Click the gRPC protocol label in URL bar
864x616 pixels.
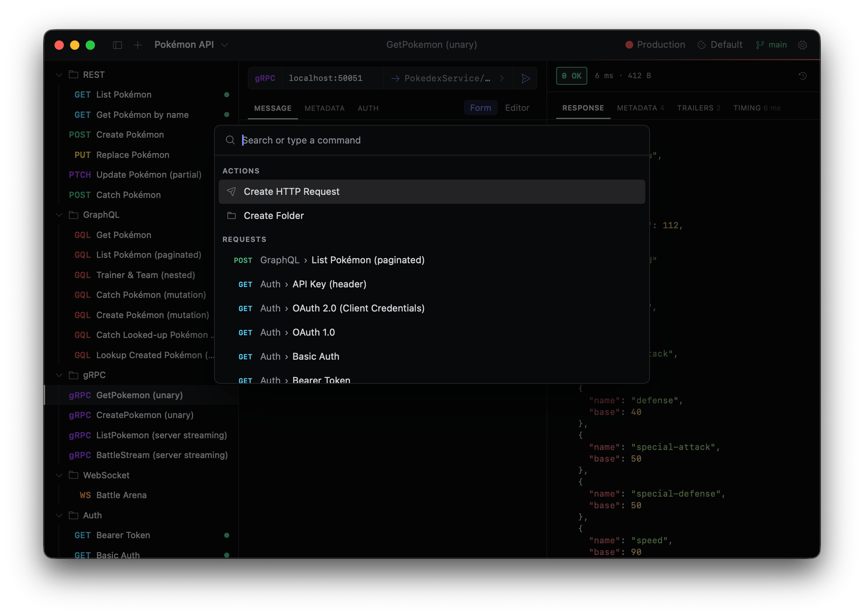coord(265,79)
